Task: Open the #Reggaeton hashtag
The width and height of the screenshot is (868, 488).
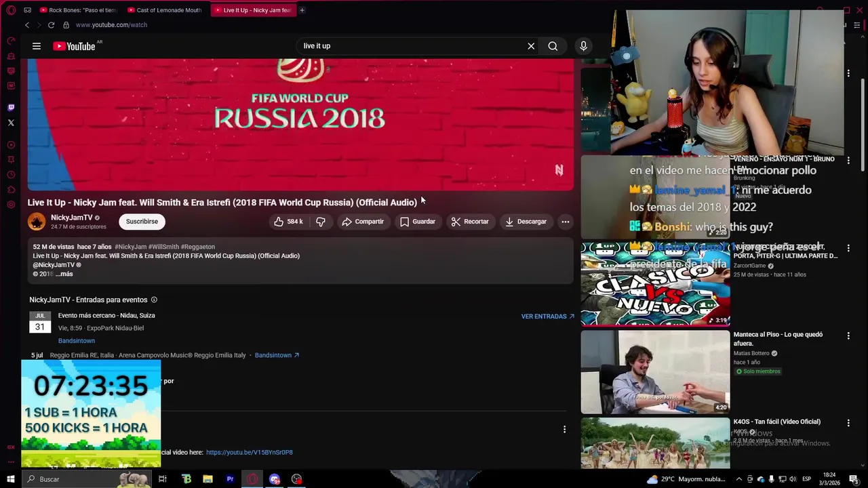Action: 198,247
